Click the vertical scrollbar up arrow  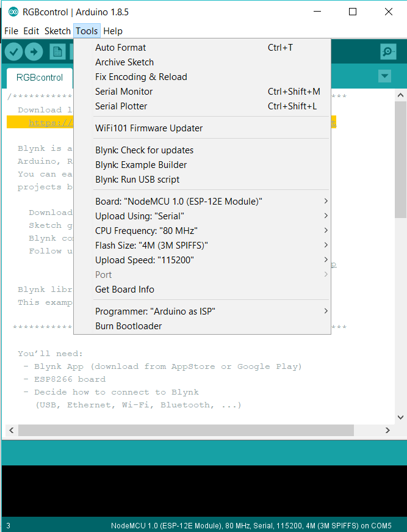point(400,95)
